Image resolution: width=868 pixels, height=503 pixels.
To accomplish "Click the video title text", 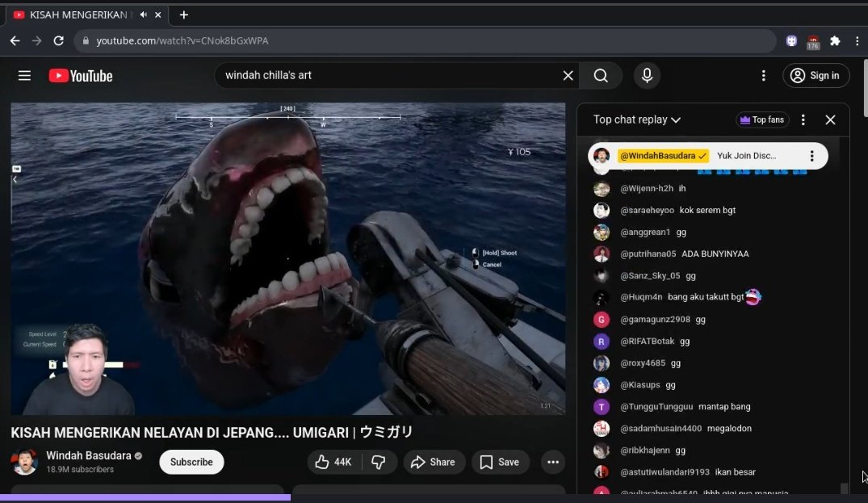I will coord(212,432).
